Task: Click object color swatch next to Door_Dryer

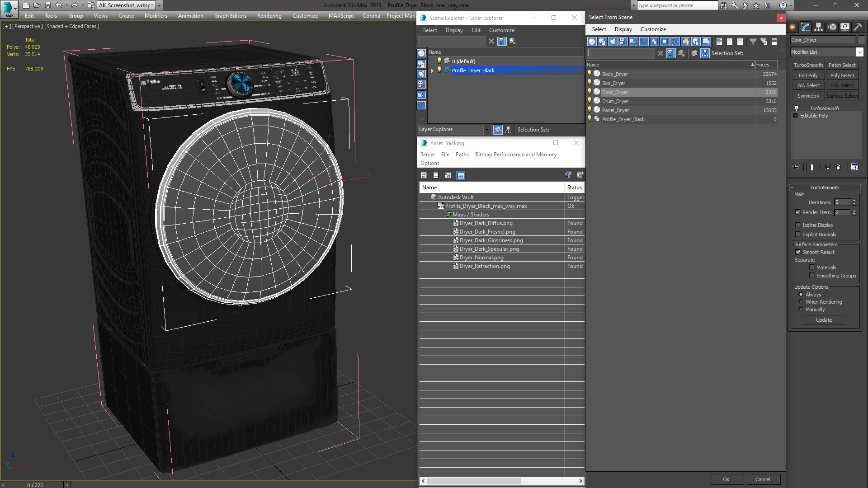Action: [860, 40]
